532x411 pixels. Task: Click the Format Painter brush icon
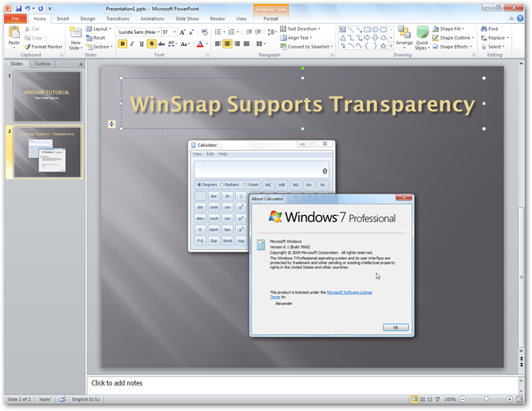click(28, 47)
